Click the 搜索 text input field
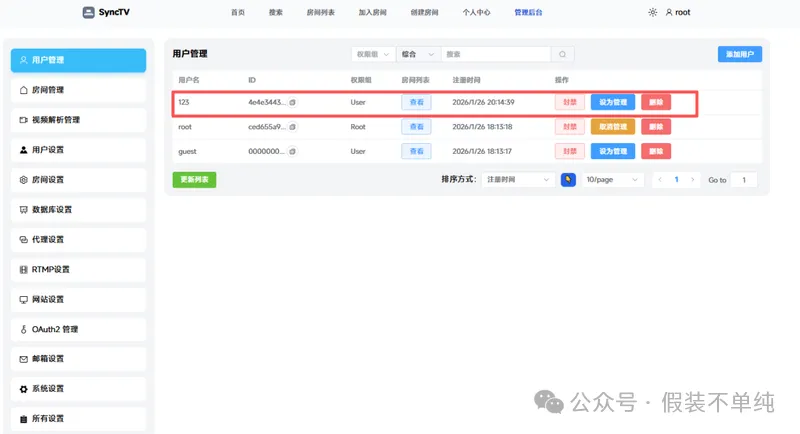Screen dimensions: 800x434 coord(496,54)
